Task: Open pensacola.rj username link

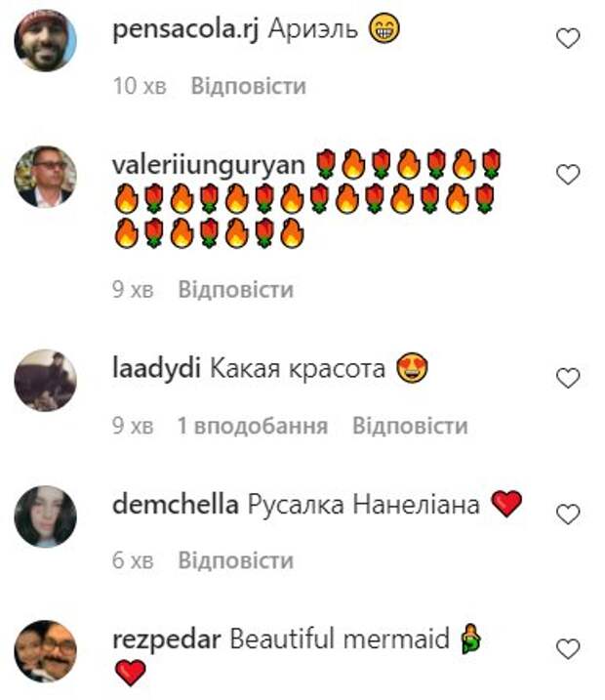Action: click(185, 31)
